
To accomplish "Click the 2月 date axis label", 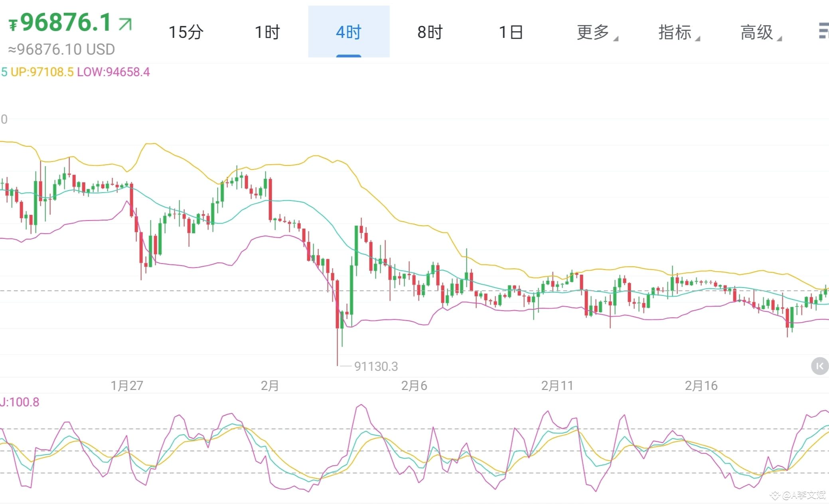I will [270, 385].
